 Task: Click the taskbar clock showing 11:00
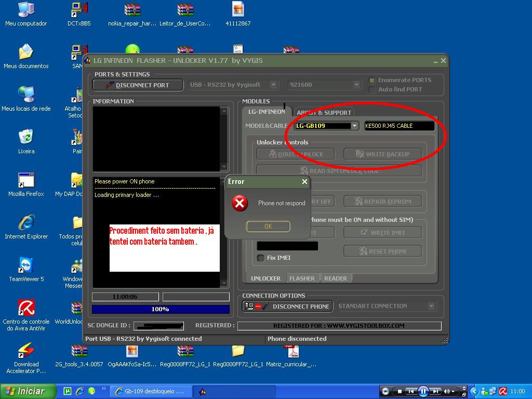pos(518,391)
